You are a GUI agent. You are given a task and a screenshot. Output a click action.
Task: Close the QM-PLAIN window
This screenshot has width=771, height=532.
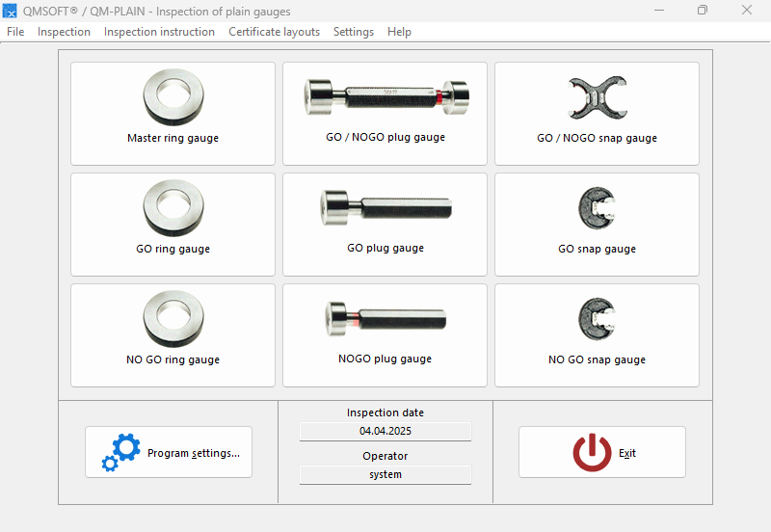[x=746, y=10]
